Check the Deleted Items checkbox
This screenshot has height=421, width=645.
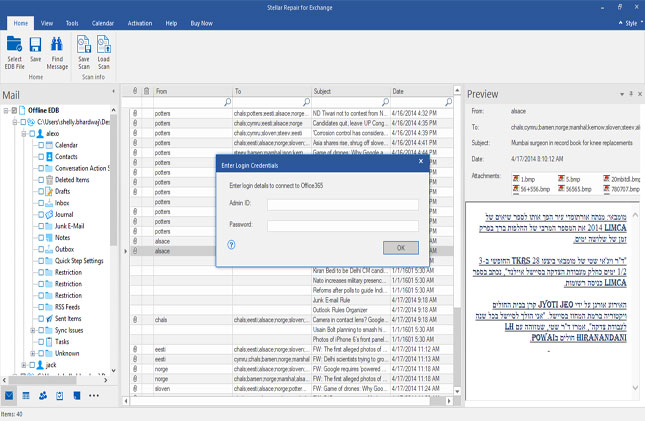pos(41,180)
